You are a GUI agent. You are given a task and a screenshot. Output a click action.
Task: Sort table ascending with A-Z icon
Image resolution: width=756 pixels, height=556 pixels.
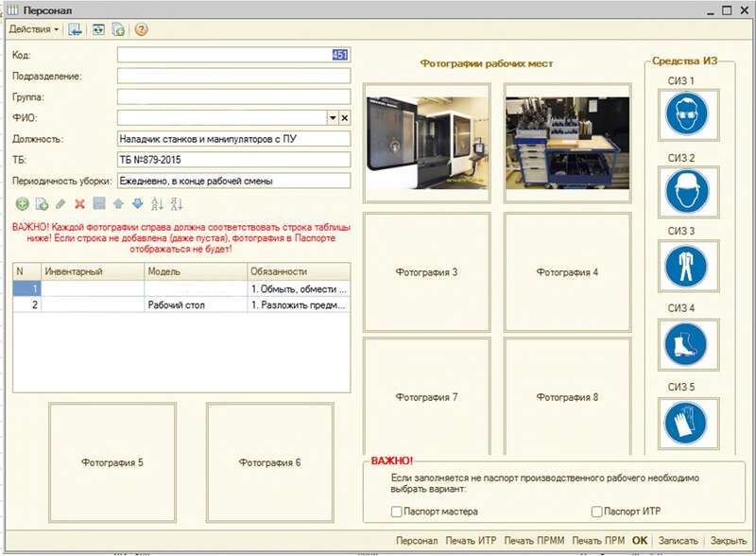(157, 203)
